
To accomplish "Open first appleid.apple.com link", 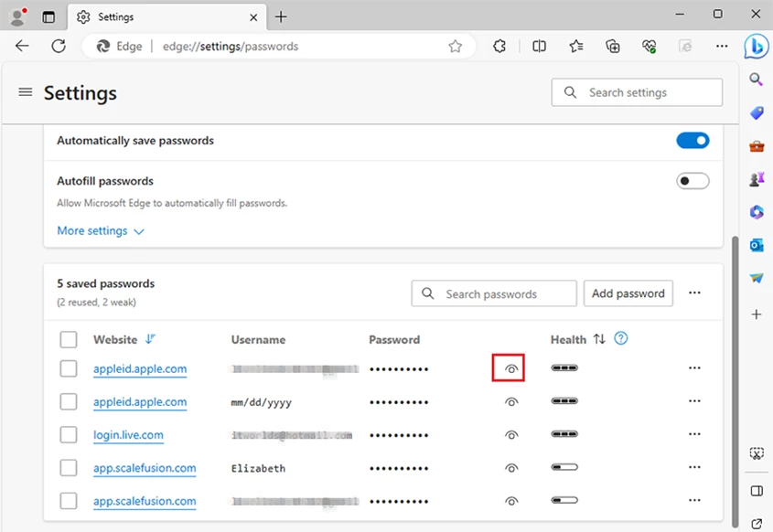I will coord(140,369).
